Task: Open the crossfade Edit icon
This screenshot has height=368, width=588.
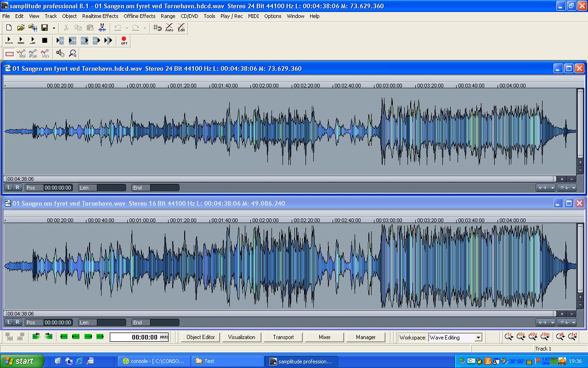Action: tap(181, 28)
